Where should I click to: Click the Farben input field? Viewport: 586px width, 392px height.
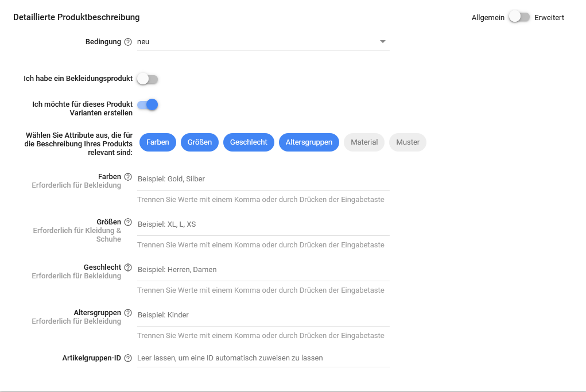(263, 179)
